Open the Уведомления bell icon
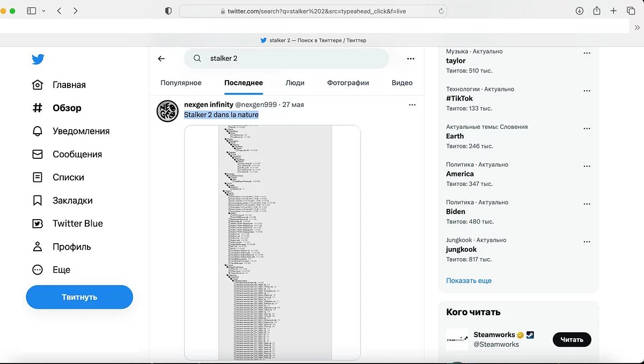Screen dimensions: 644x364 coord(38,131)
